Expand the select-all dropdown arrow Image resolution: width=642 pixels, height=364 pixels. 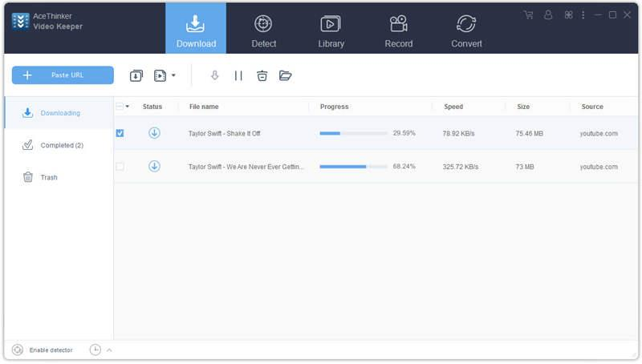128,107
